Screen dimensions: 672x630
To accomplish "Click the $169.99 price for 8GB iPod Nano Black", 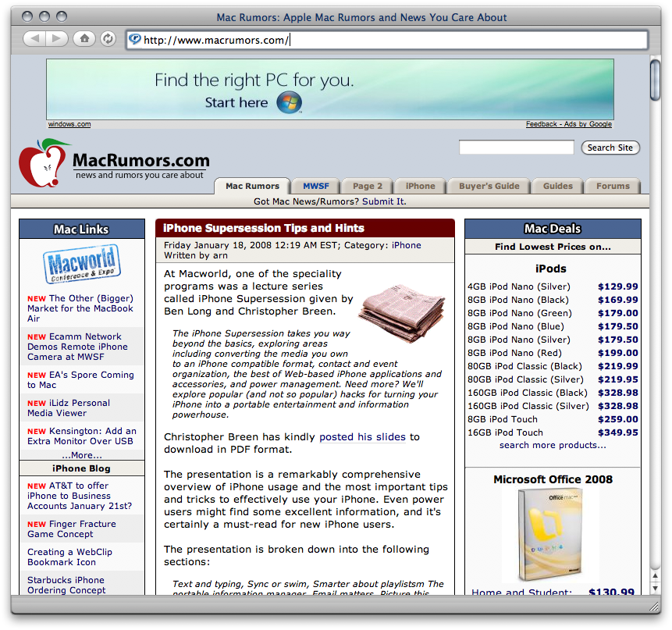I will (x=617, y=300).
